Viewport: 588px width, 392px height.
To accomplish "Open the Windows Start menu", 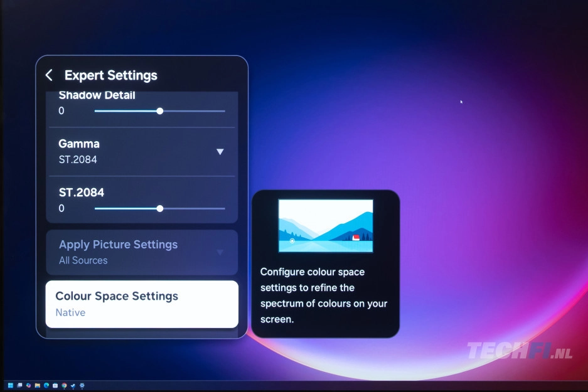I will point(11,385).
